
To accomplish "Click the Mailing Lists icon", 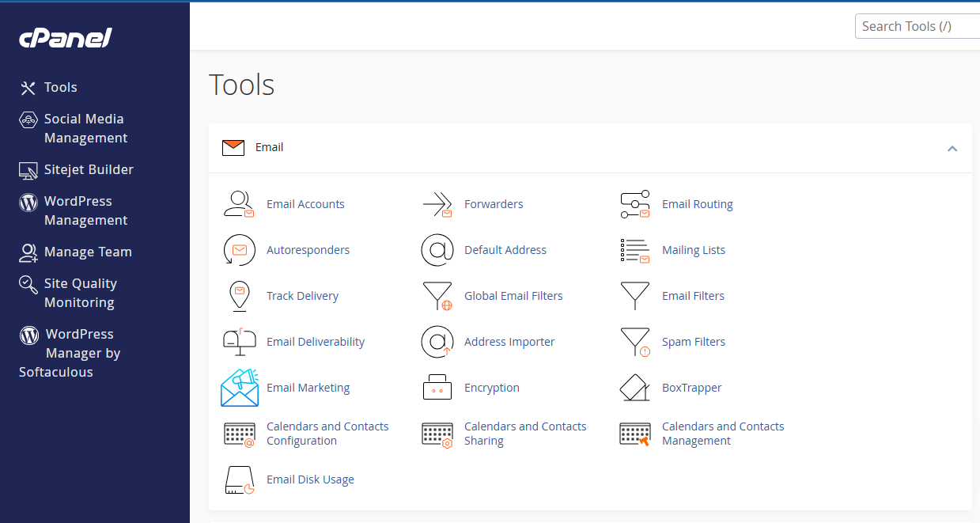I will [634, 250].
